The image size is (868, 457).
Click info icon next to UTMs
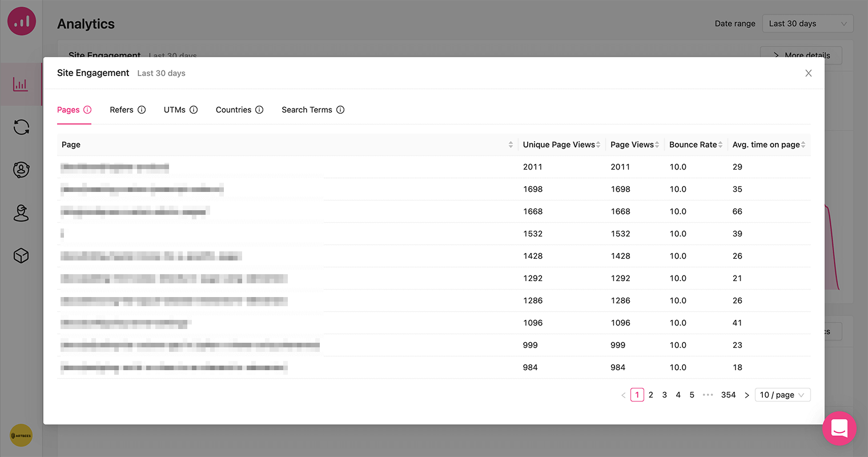pos(194,110)
